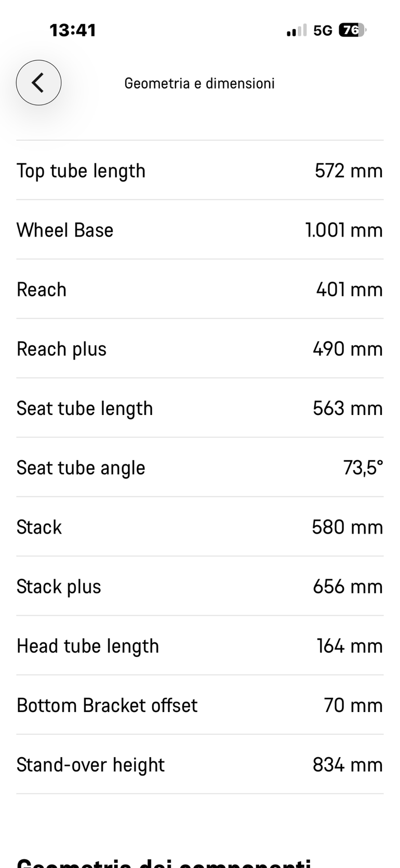This screenshot has height=868, width=400.
Task: Select the Stand-over height row
Action: tap(200, 765)
